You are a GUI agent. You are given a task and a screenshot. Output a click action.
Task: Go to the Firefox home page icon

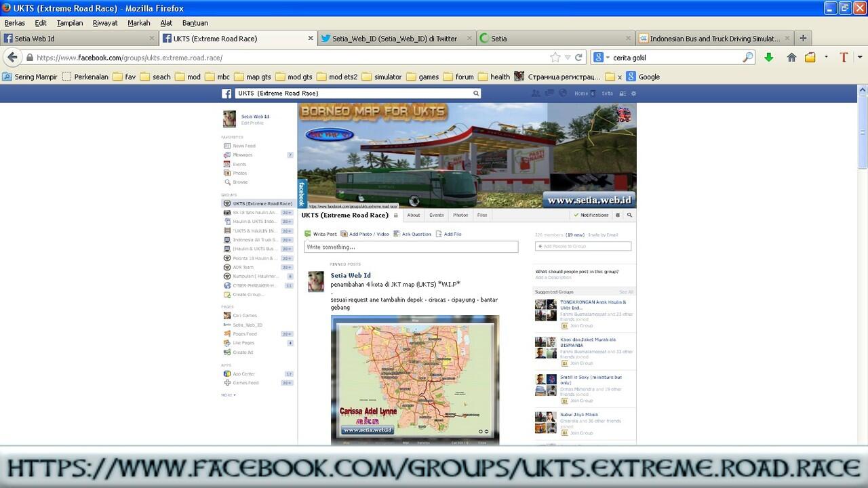coord(791,58)
